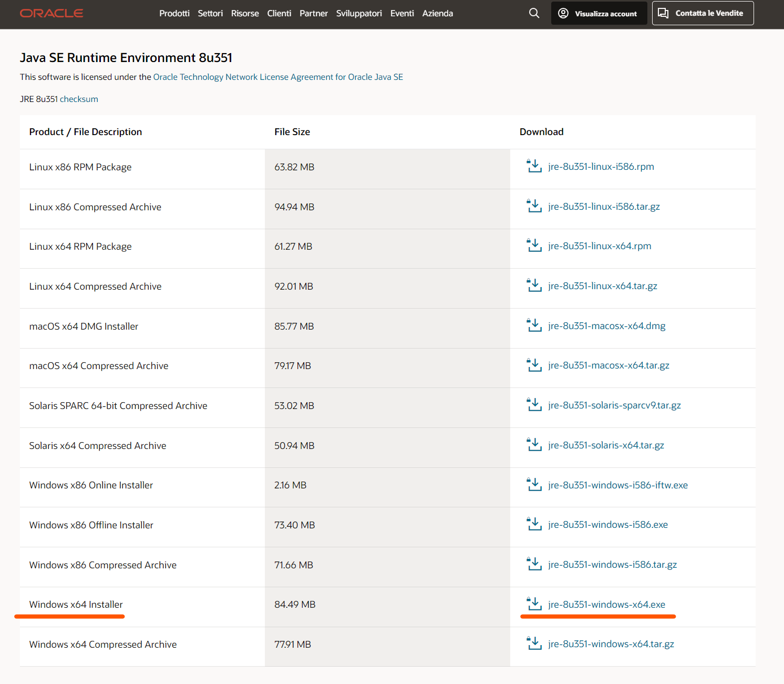Open the Clienti menu
The width and height of the screenshot is (784, 684).
279,13
